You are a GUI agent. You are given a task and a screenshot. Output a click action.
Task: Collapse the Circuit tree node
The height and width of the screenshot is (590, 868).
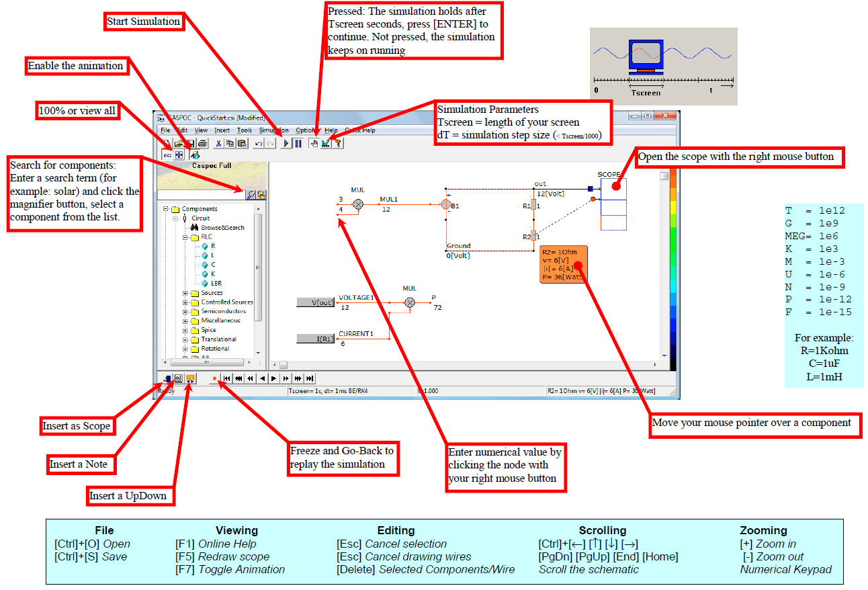point(175,218)
